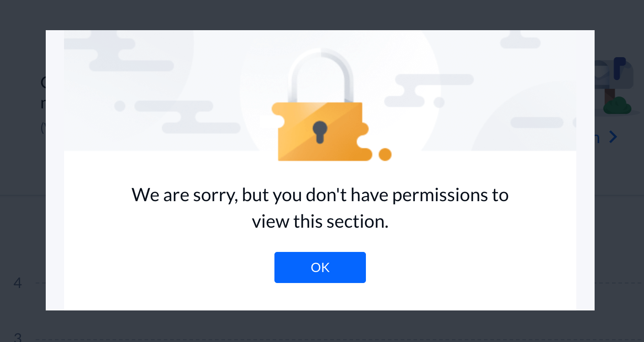This screenshot has height=342, width=644.
Task: Click the dashed gridline at value 4
Action: pos(40,283)
